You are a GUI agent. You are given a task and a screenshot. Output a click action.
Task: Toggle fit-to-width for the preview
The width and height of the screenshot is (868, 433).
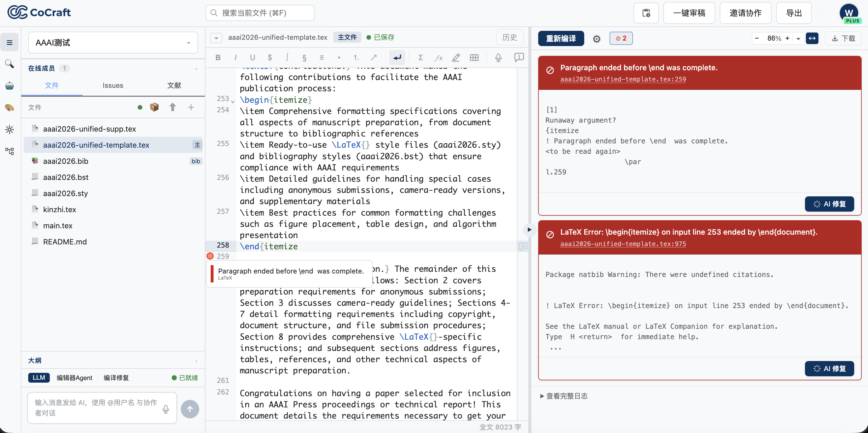[x=812, y=38]
